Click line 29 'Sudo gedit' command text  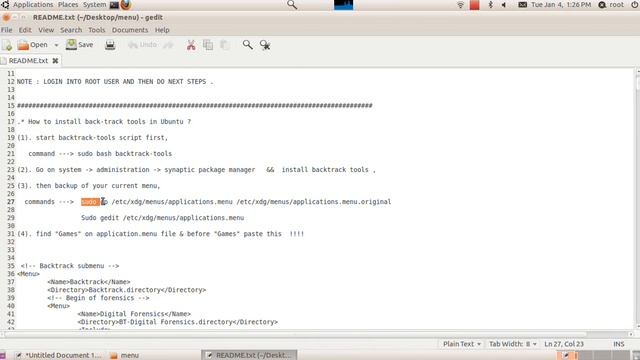[x=162, y=218]
